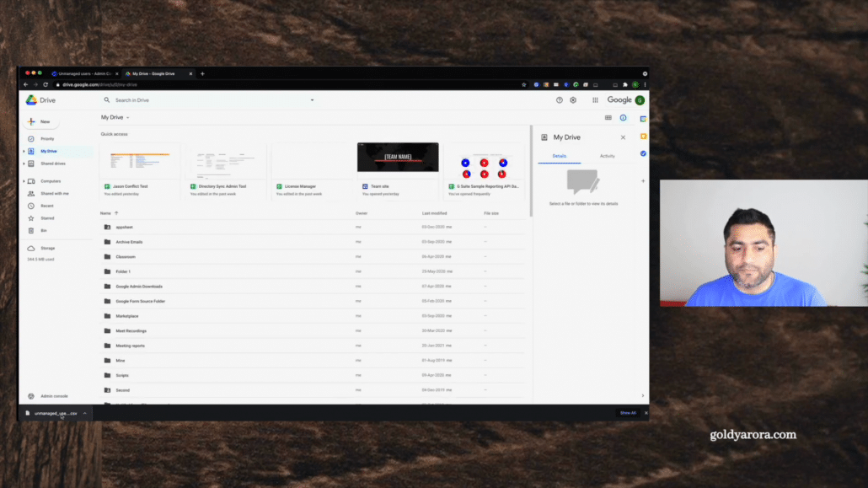Screen dimensions: 868x488
Task: Get add-ons with the plus icon
Action: 643,181
